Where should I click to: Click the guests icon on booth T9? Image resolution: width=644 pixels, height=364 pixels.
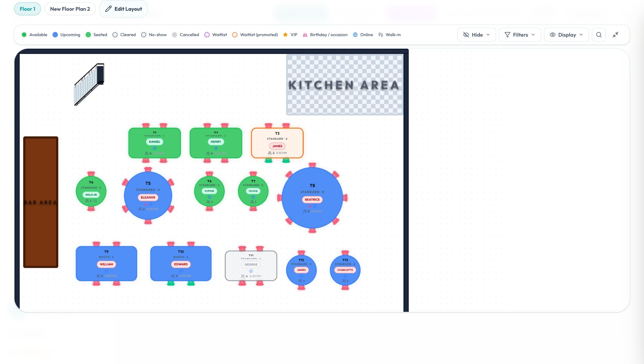[98, 276]
